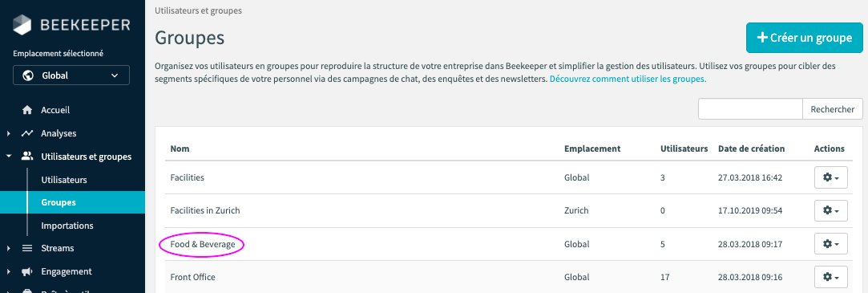Image resolution: width=868 pixels, height=293 pixels.
Task: Open the gear actions menu for Front Office
Action: (831, 277)
